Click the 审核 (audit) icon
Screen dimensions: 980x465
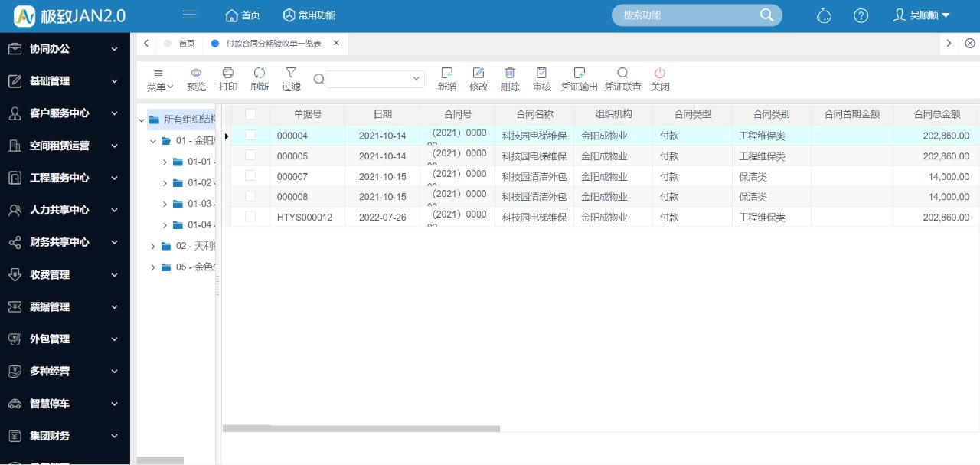(541, 74)
